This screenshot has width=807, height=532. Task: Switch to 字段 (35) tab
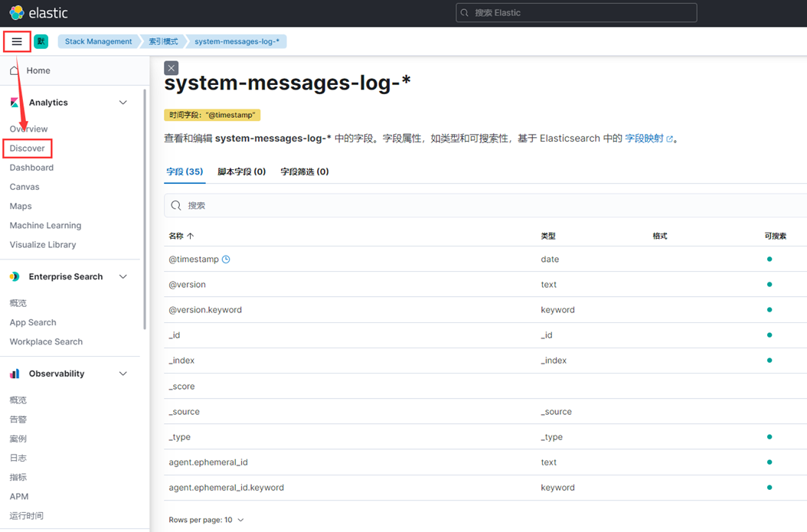coord(185,171)
